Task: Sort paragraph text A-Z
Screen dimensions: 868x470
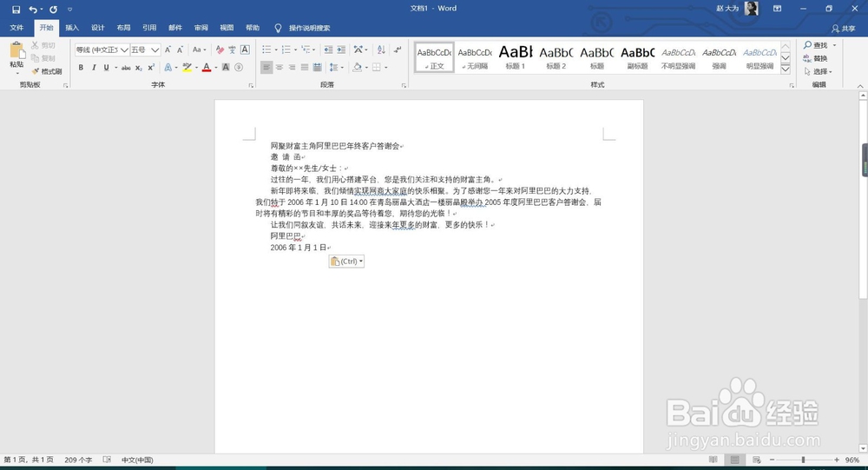Action: pos(381,50)
